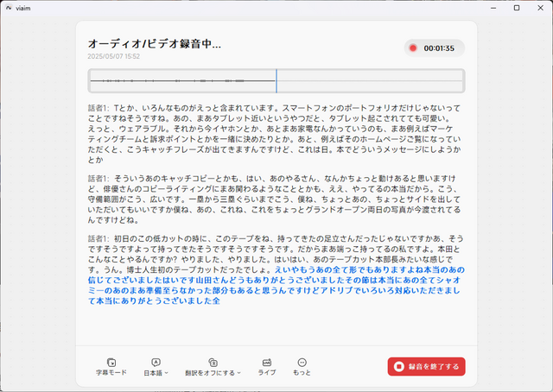
Task: Open 字幕モード subtitle mode
Action: (111, 367)
